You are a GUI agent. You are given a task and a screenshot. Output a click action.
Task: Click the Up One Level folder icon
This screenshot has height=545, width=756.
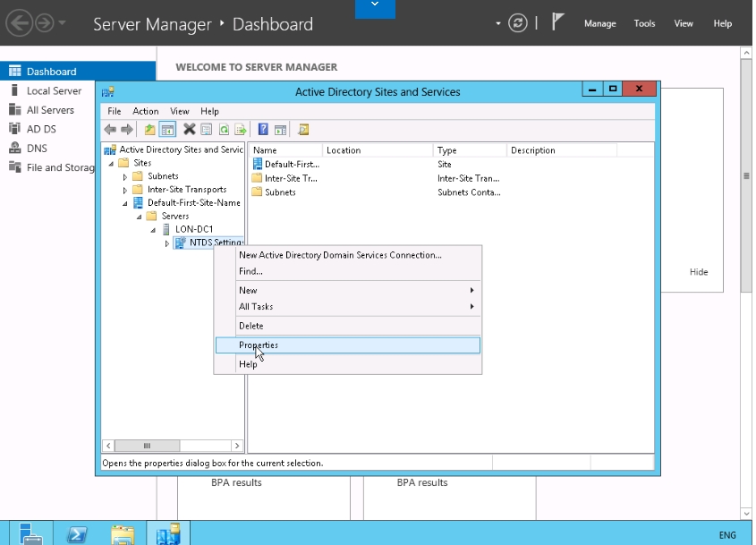pyautogui.click(x=150, y=130)
